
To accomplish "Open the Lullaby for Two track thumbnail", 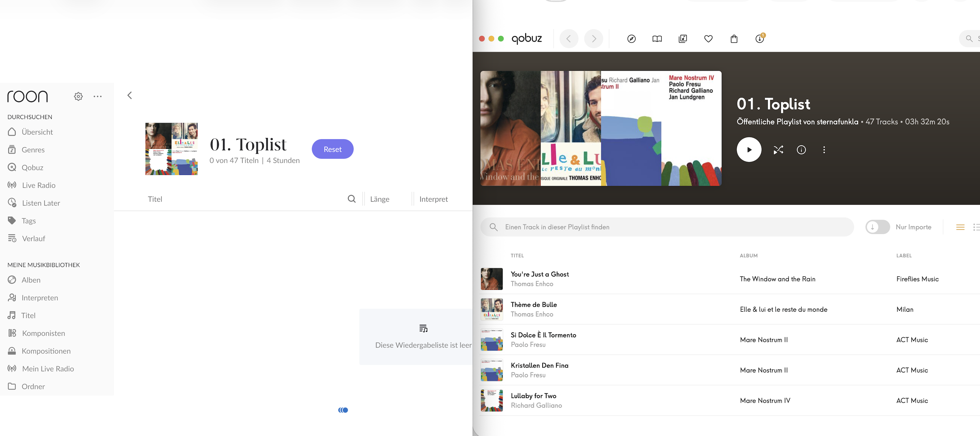I will [x=492, y=400].
